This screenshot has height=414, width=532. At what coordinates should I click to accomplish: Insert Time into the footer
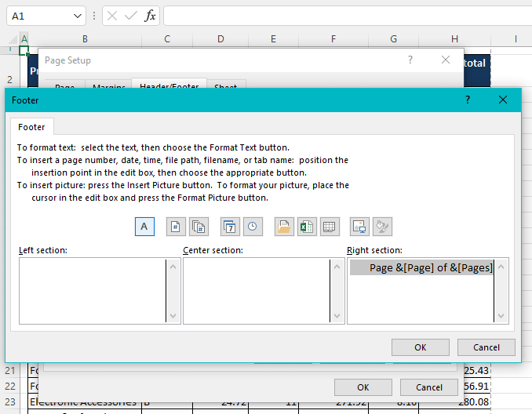pyautogui.click(x=252, y=227)
